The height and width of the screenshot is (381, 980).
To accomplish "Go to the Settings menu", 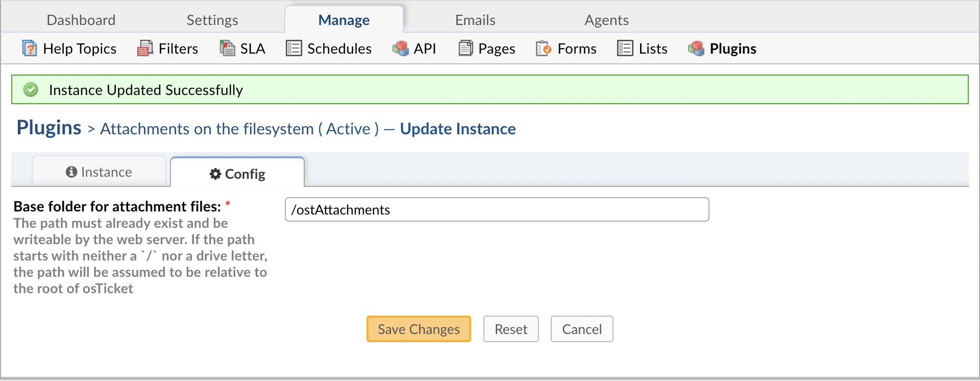I will (x=212, y=20).
